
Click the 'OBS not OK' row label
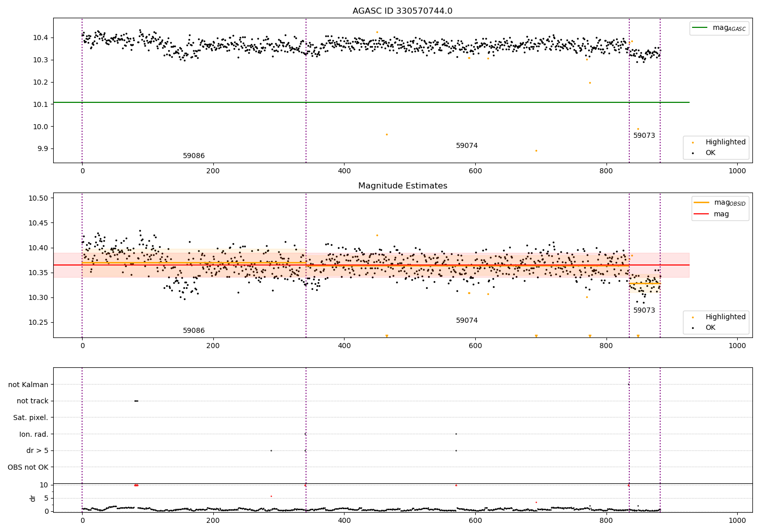click(x=28, y=467)
